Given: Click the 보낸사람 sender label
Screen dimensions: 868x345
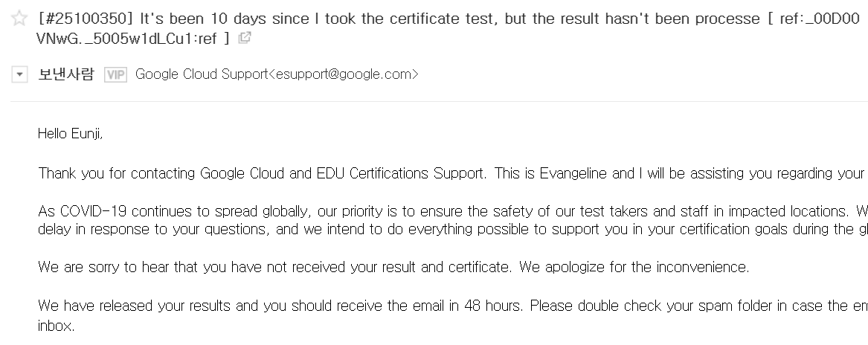Looking at the screenshot, I should point(66,74).
